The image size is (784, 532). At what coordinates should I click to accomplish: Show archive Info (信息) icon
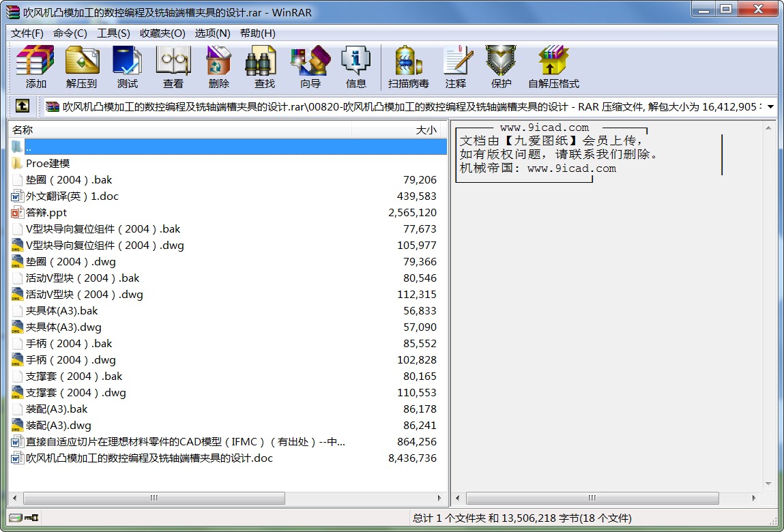355,67
